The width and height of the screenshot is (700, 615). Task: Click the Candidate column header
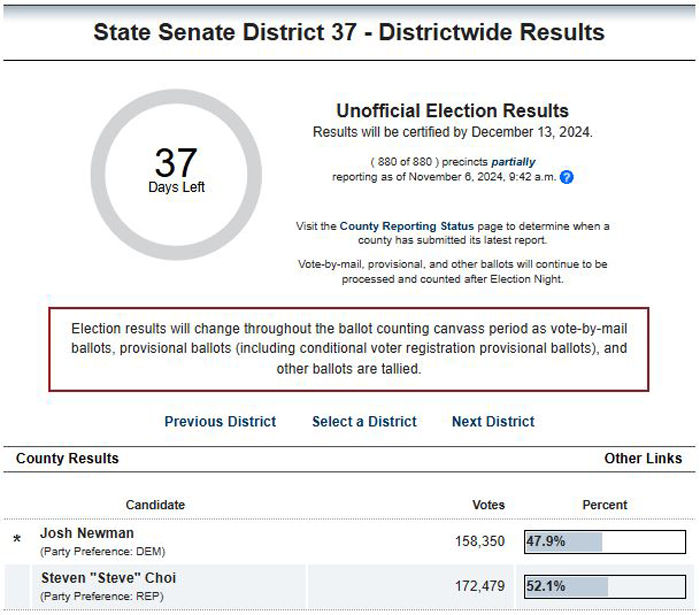click(x=155, y=505)
